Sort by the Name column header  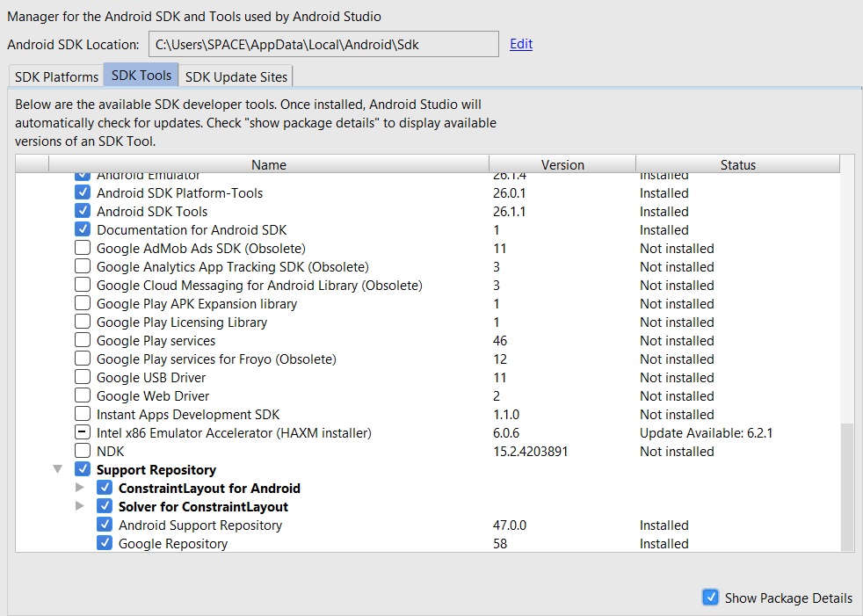coord(269,164)
